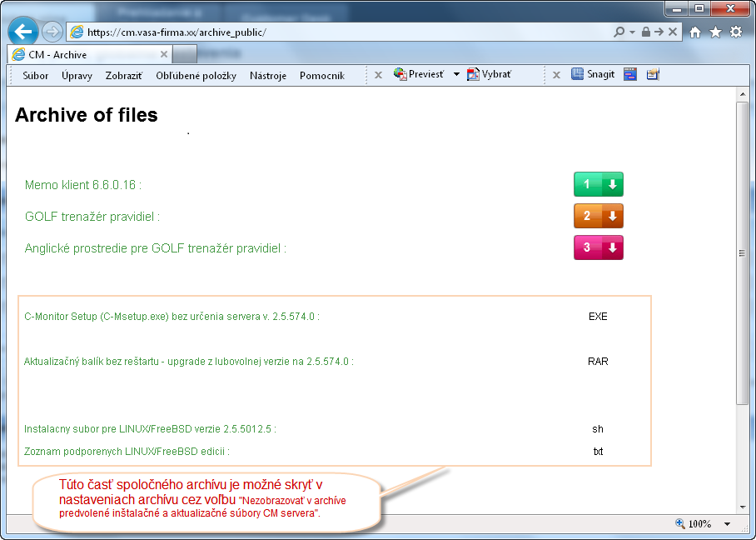
Task: Open Favorites star icon
Action: [x=715, y=32]
